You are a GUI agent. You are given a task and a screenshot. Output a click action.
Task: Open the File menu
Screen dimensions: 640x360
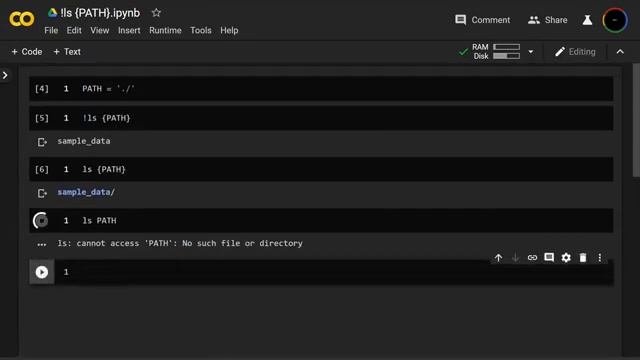(x=51, y=30)
